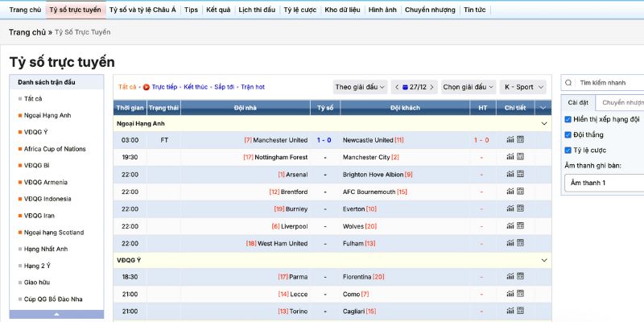Image resolution: width=644 pixels, height=322 pixels.
Task: Click the live 'Trực tiếp' play icon
Action: tap(147, 87)
